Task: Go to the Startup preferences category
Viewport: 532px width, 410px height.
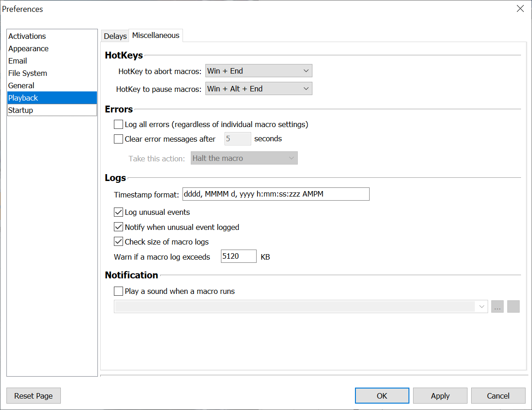Action: point(21,110)
